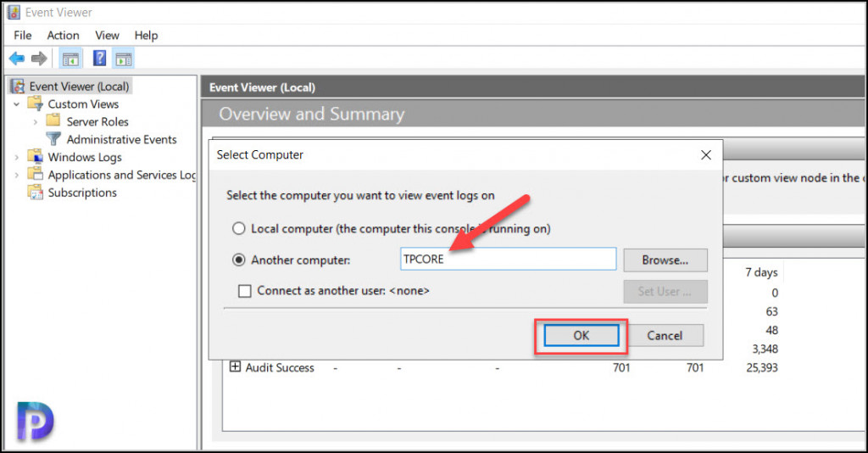Viewport: 868px width, 453px height.
Task: Click the Forward arrow toolbar icon
Action: tap(39, 59)
